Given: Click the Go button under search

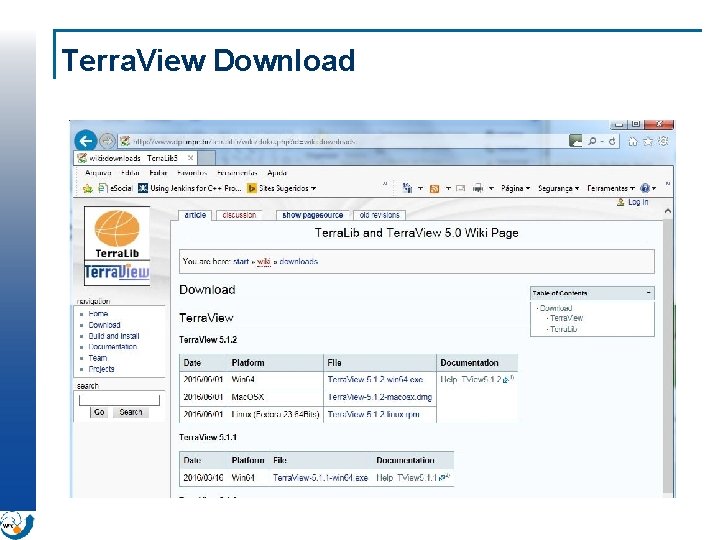Looking at the screenshot, I should [99, 412].
